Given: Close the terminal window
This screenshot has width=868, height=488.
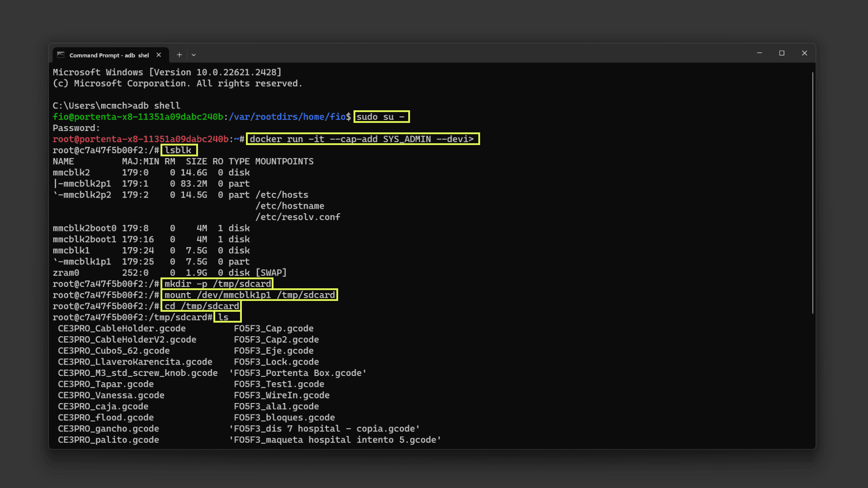Looking at the screenshot, I should coord(804,53).
